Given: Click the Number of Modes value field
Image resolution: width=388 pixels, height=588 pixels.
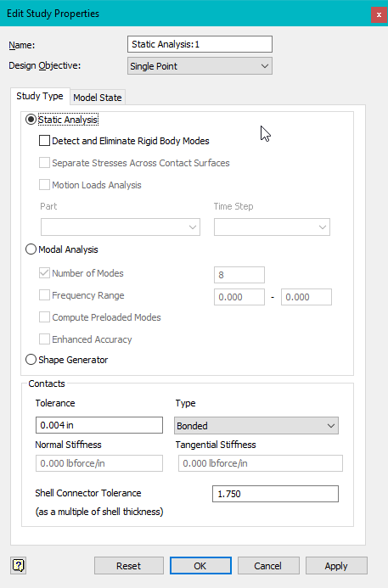Looking at the screenshot, I should pos(239,275).
